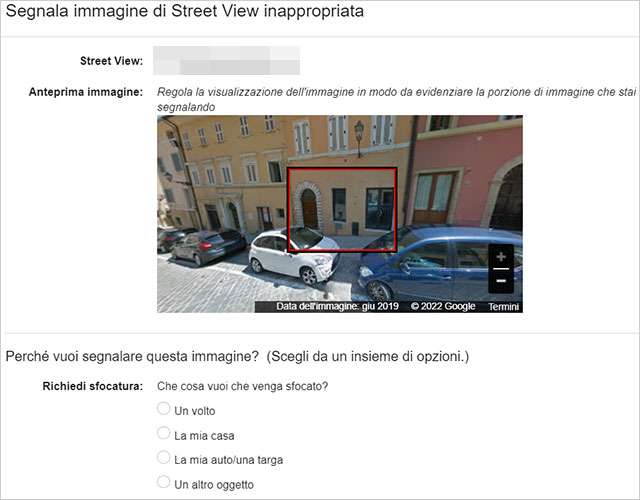Choose the 'La mia casa' radio button
Image resolution: width=640 pixels, height=500 pixels.
click(163, 433)
